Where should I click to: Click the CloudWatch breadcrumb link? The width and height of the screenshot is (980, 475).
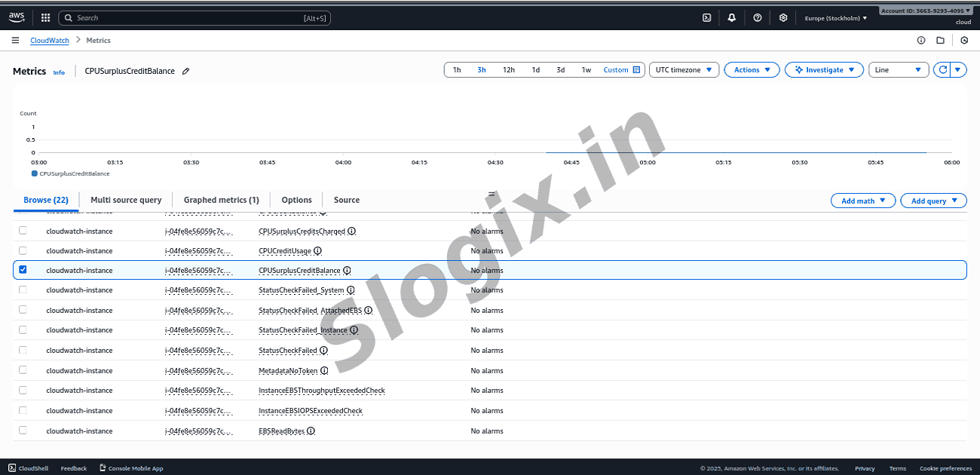pyautogui.click(x=49, y=40)
